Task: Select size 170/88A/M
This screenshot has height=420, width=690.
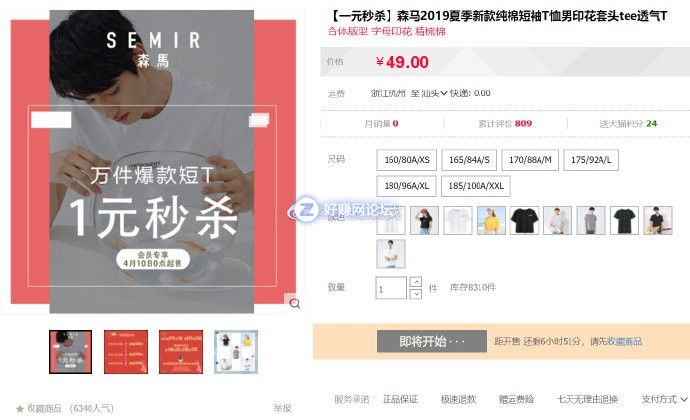Action: tap(530, 160)
